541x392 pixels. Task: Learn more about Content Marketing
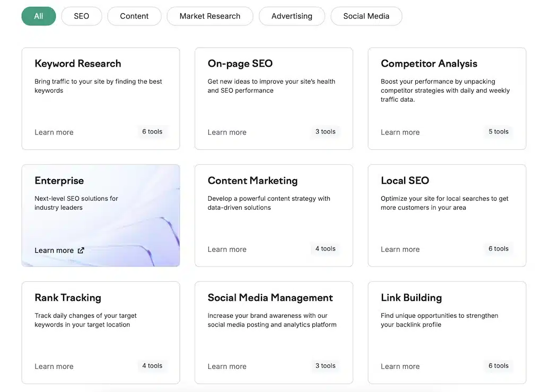227,249
